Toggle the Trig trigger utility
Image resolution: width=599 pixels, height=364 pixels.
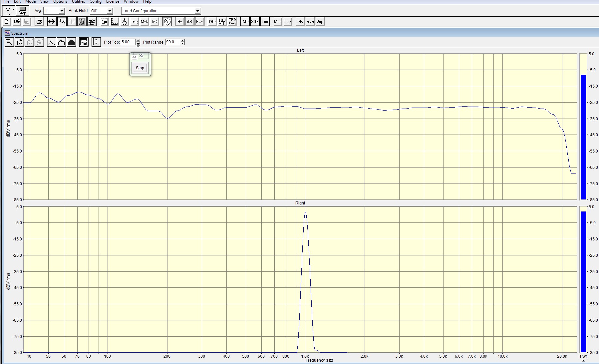click(134, 22)
